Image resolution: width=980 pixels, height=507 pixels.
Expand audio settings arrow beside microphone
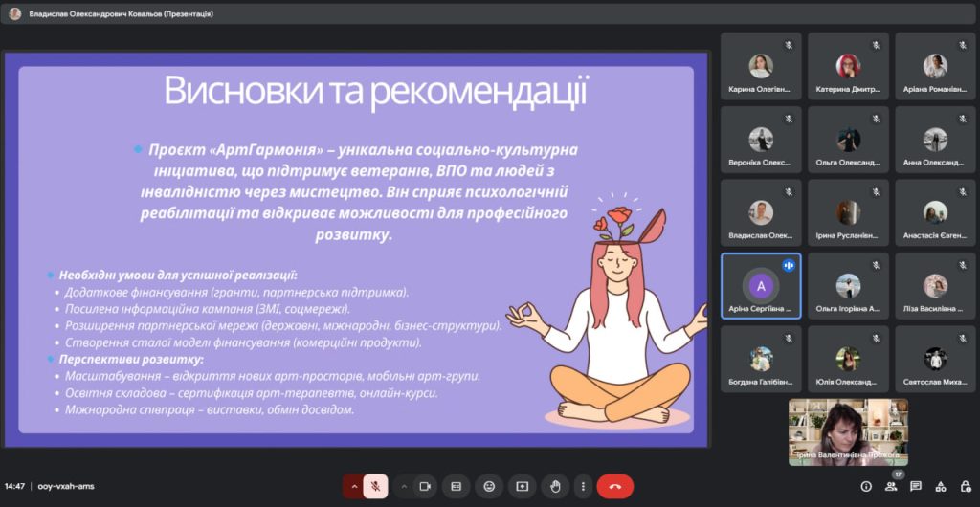(x=354, y=486)
